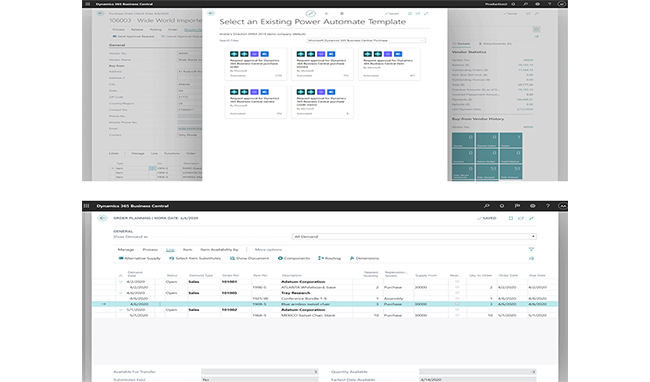Click the Components action icon
Image resolution: width=650 pixels, height=382 pixels.
click(280, 258)
